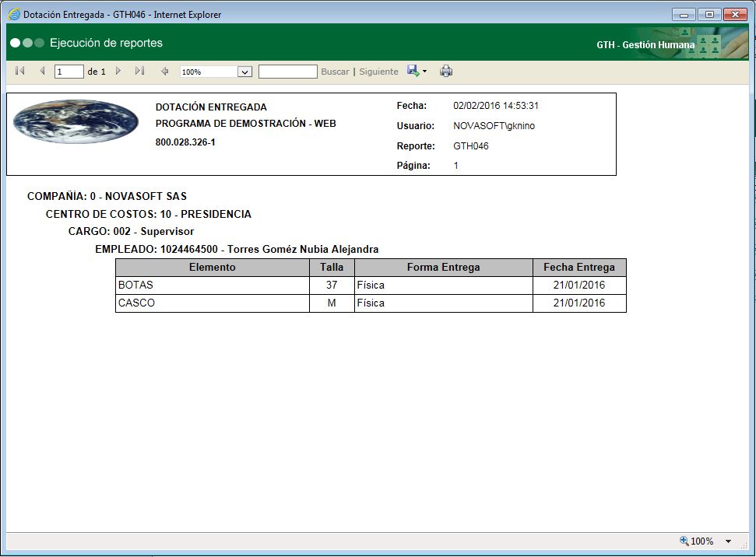
Task: Click the Siguiente link
Action: click(378, 72)
